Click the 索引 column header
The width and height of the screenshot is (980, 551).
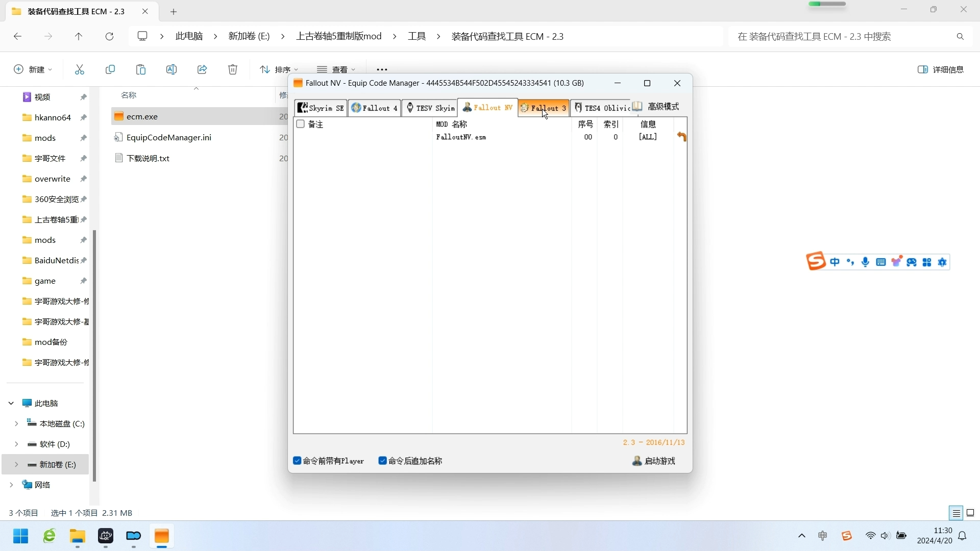click(611, 124)
